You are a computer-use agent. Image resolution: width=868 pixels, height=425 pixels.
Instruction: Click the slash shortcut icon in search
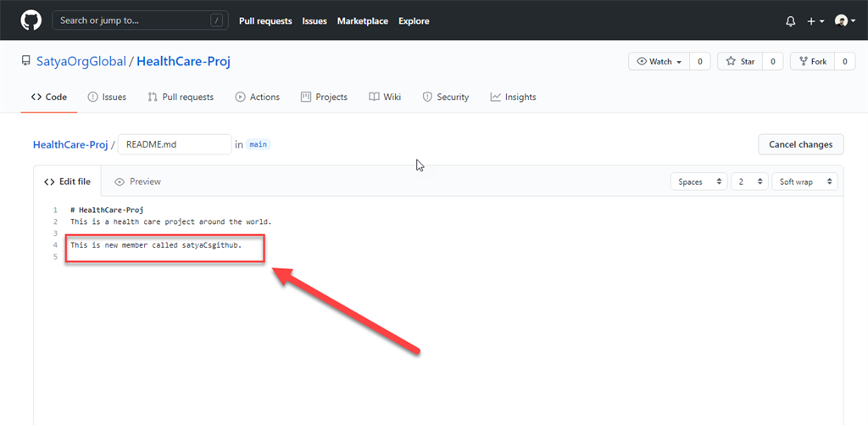(x=216, y=20)
